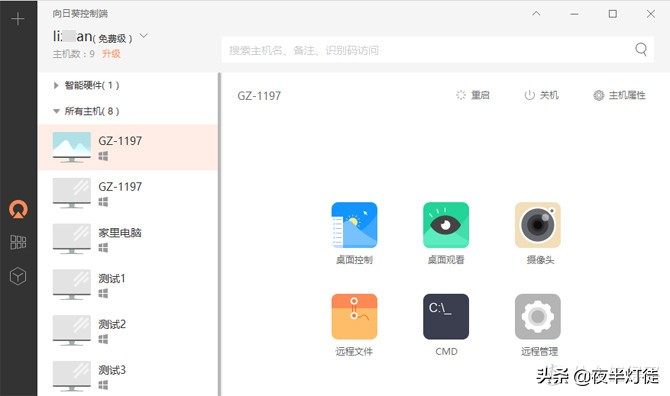This screenshot has width=670, height=396.
Task: Select the offline grey GZ-1197 host
Action: click(128, 193)
